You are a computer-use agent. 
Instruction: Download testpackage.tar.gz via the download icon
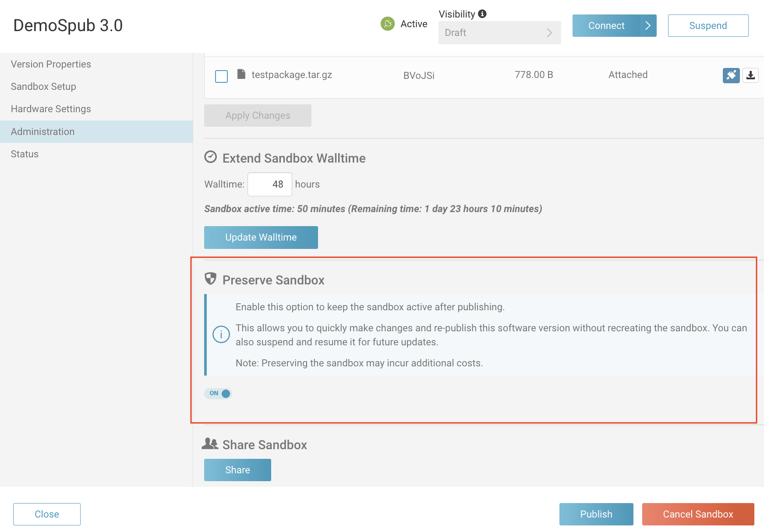[x=751, y=75]
